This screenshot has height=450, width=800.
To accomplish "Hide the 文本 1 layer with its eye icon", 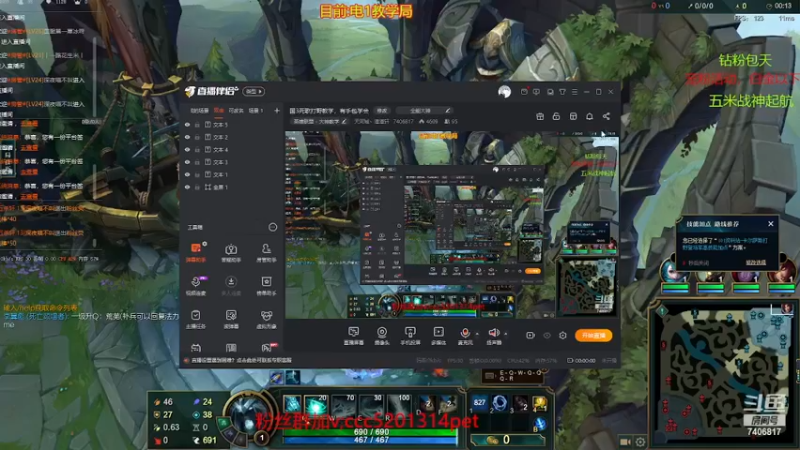I will coord(187,174).
